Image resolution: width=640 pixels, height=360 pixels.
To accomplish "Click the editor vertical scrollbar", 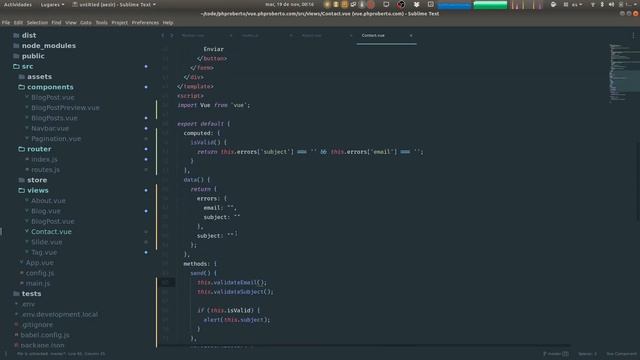I will [638, 182].
